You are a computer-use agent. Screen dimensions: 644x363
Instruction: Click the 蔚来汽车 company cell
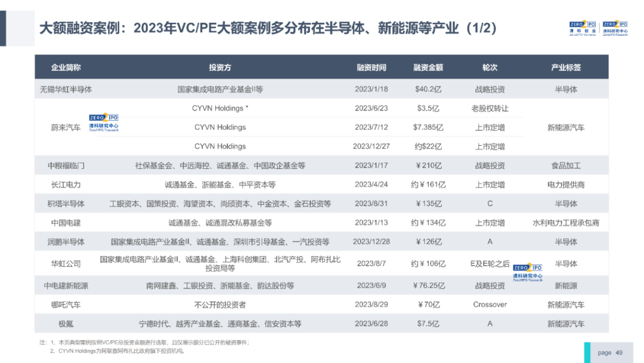pos(66,127)
